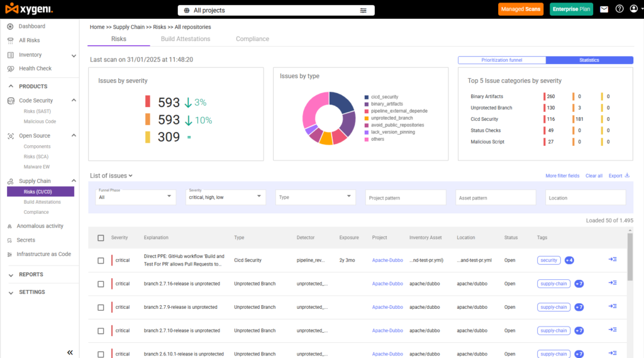Screen dimensions: 644x358
Task: Toggle the select-all checkbox in table header
Action: pyautogui.click(x=101, y=238)
